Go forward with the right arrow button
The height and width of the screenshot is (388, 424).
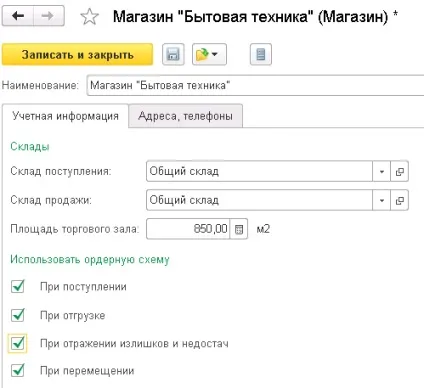[49, 16]
